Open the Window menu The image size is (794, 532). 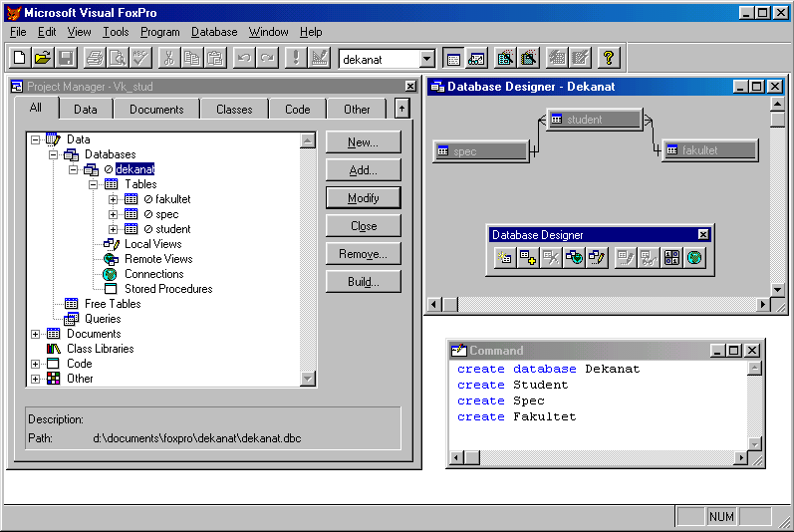268,32
